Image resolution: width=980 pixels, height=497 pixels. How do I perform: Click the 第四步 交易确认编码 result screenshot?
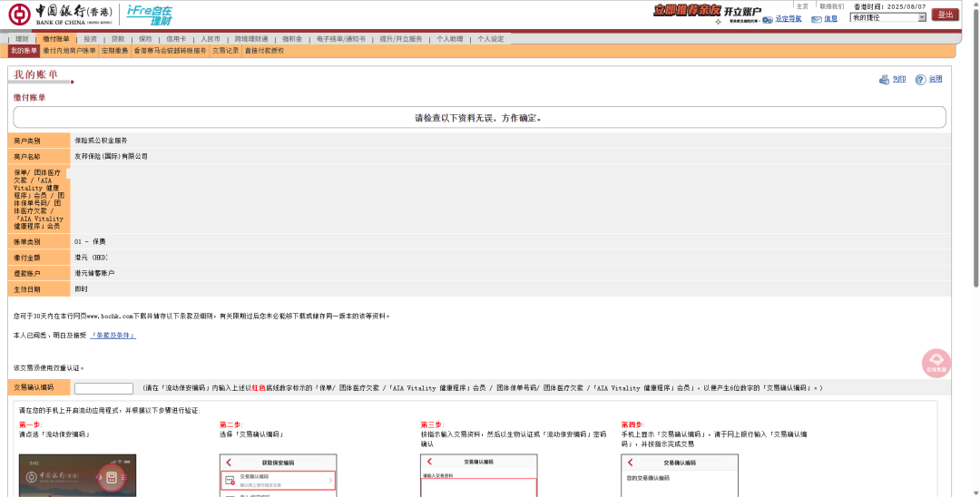tap(680, 476)
